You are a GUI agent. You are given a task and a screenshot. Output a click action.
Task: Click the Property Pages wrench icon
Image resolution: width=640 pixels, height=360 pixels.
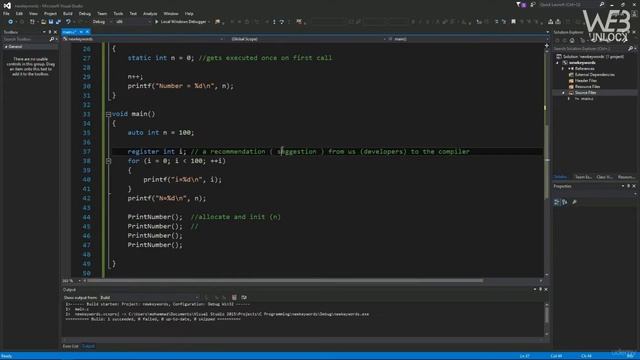(x=574, y=202)
